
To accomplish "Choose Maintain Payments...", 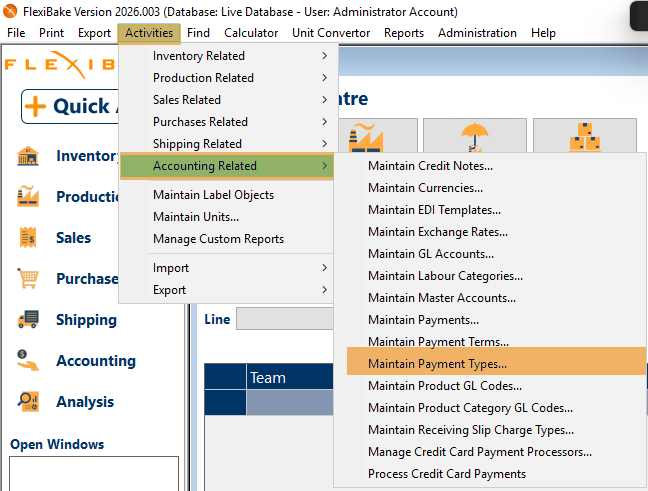I will tap(490, 319).
